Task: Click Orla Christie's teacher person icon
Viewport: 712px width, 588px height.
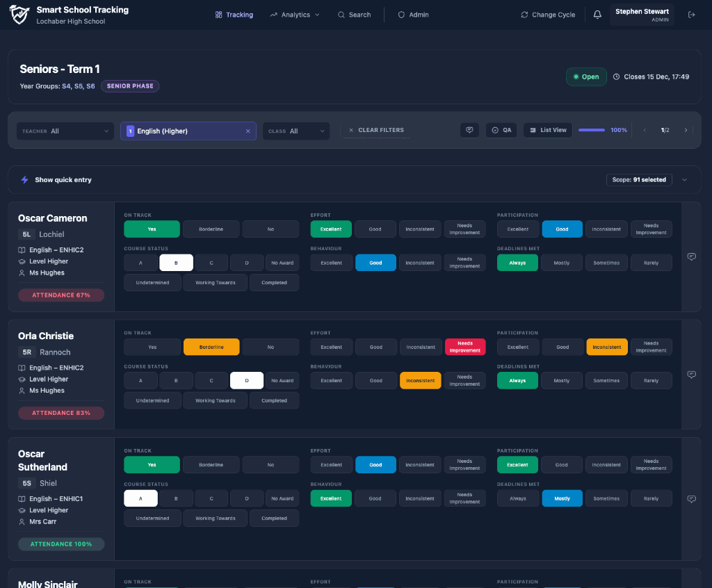Action: [x=22, y=391]
